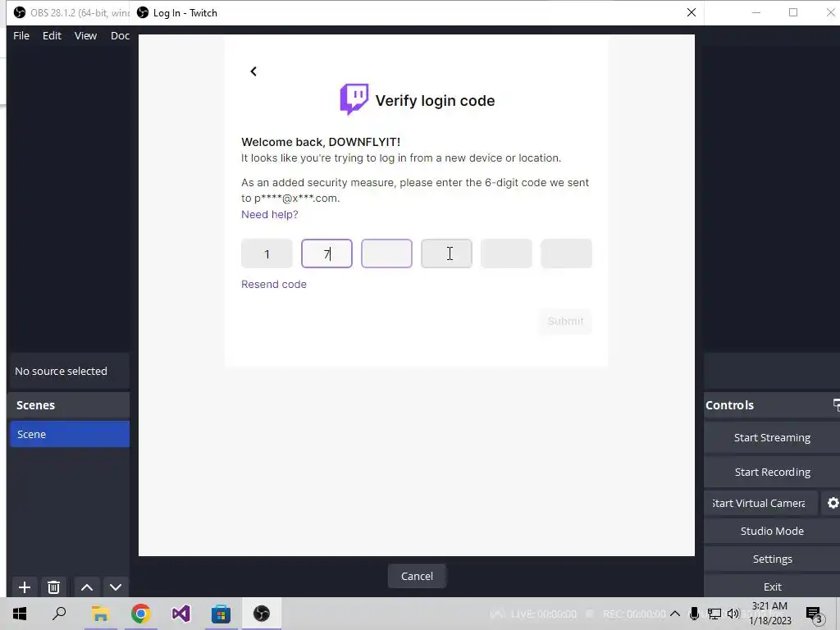Click the Resend code link
Image resolution: width=840 pixels, height=630 pixels.
click(274, 284)
